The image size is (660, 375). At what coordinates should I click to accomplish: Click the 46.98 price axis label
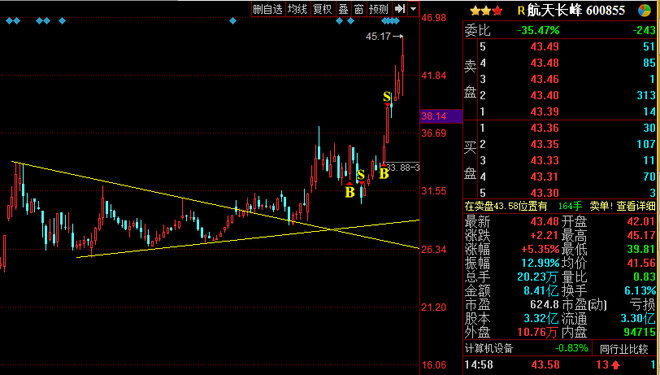pyautogui.click(x=434, y=18)
